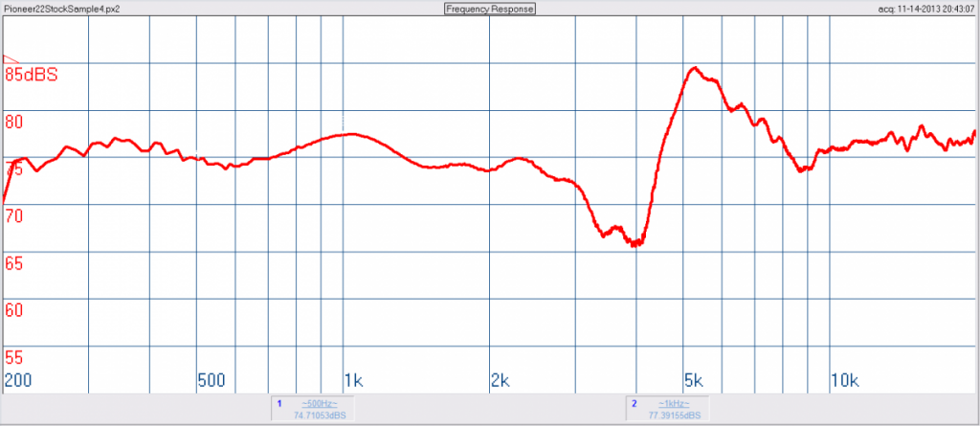Click the 55 level axis label
980x426 pixels.
pos(14,357)
